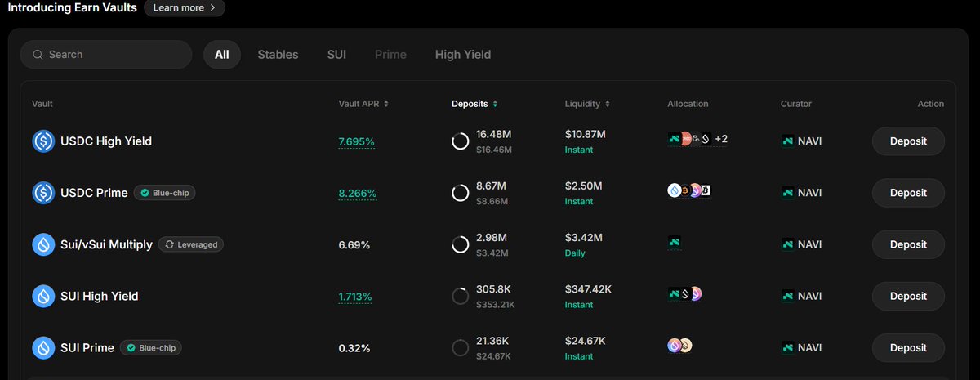Click the Blue-chip badge on SUI Prime
Screen dimensions: 980x380
pyautogui.click(x=151, y=347)
